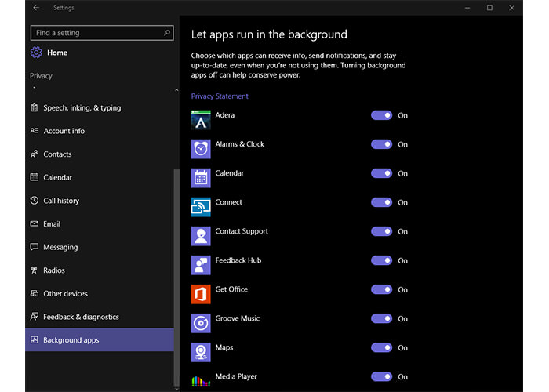Click the Find a setting search field

pyautogui.click(x=94, y=33)
